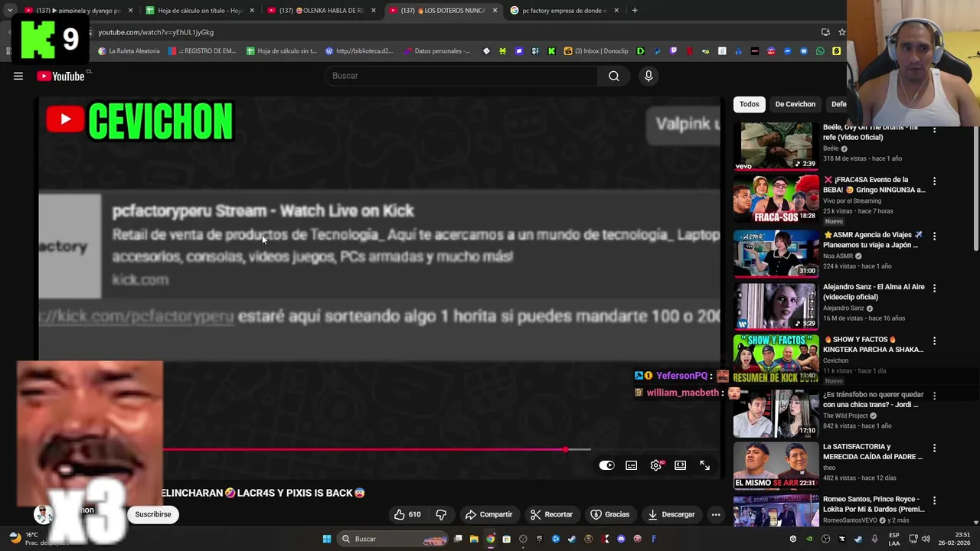
Task: Open the tab search dropdown arrow
Action: point(9,11)
